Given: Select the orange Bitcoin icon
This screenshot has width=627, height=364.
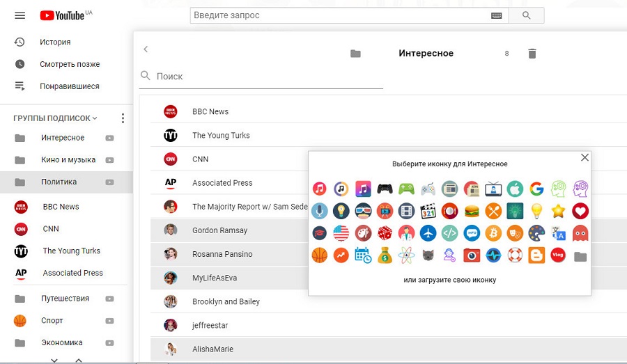Looking at the screenshot, I should coord(493,233).
